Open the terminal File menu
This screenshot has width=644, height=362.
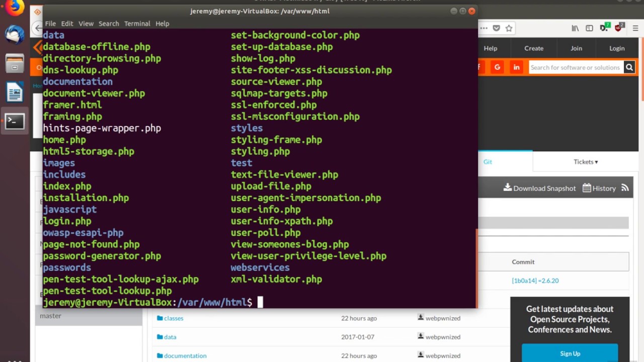[50, 24]
